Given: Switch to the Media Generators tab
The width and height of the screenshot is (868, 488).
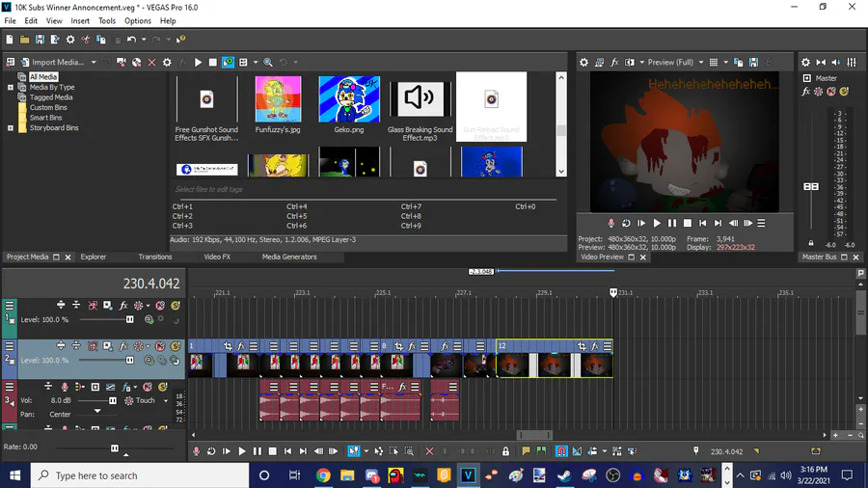Looking at the screenshot, I should (x=289, y=257).
